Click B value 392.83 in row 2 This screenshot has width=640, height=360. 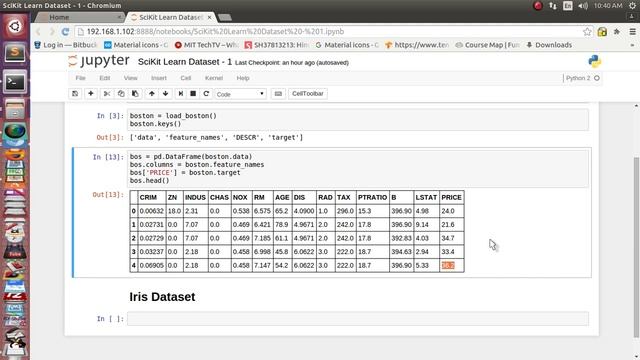(x=401, y=238)
